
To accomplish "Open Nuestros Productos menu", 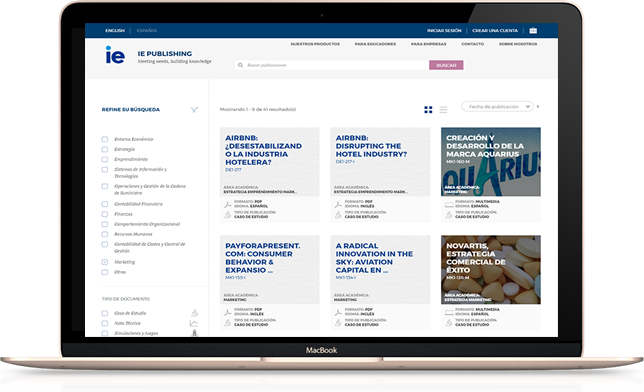I will (x=315, y=44).
